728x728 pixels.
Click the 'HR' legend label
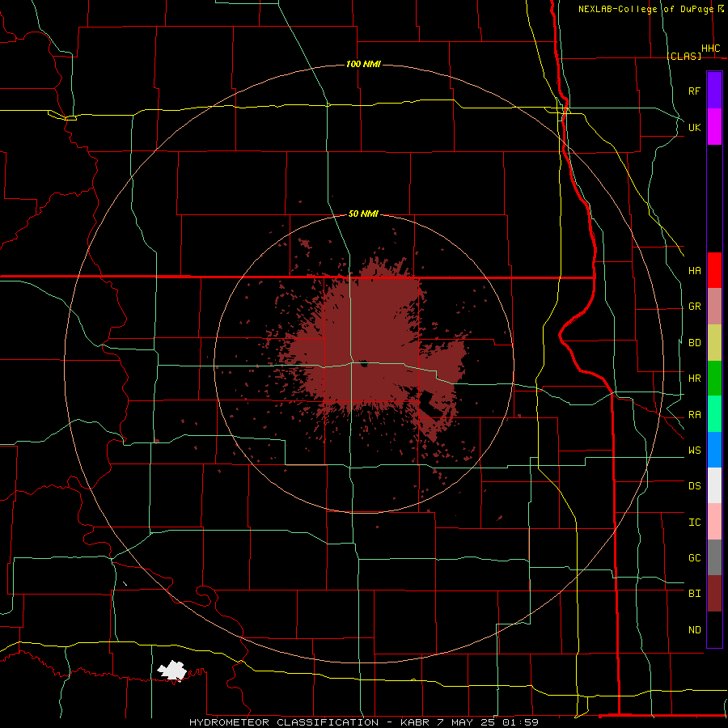(694, 379)
